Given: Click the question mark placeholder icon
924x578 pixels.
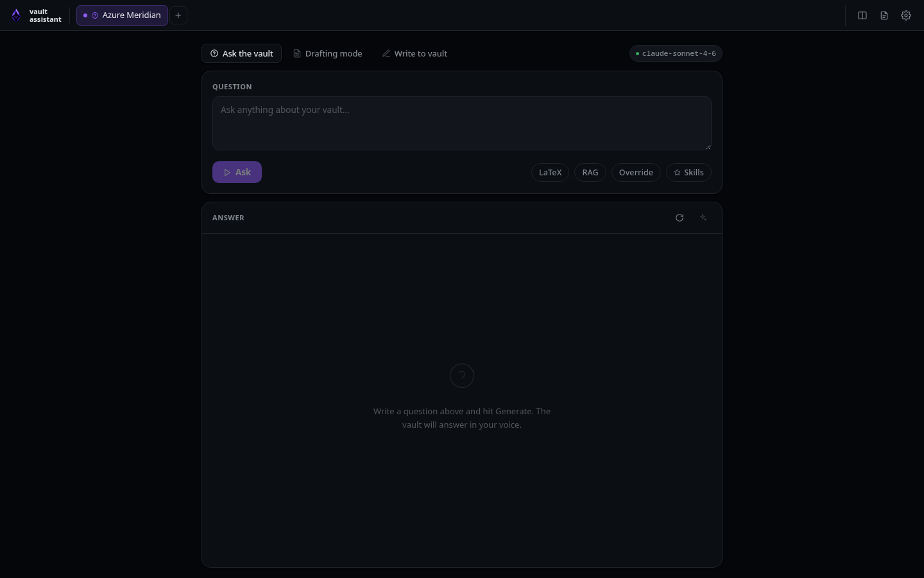Looking at the screenshot, I should click(x=462, y=376).
